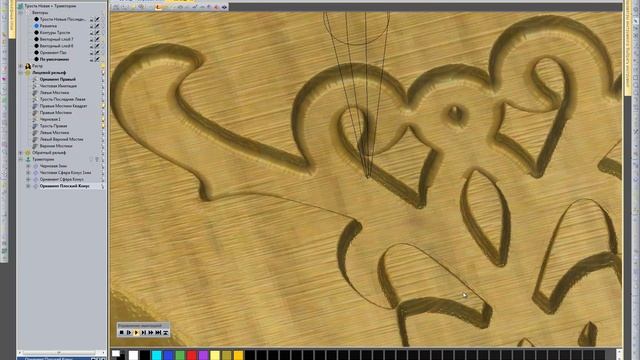
Task: Select the green palette color
Action: coord(180,355)
